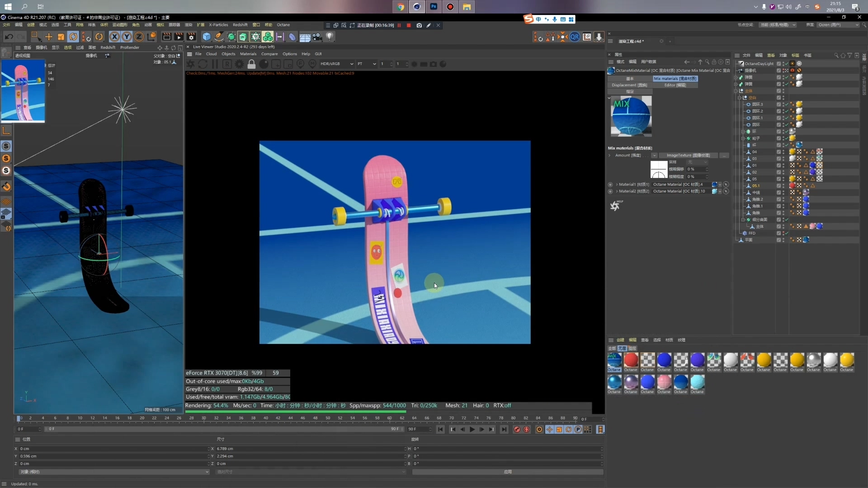Open Edit Render Settings clapperboard gear icon

click(191, 37)
